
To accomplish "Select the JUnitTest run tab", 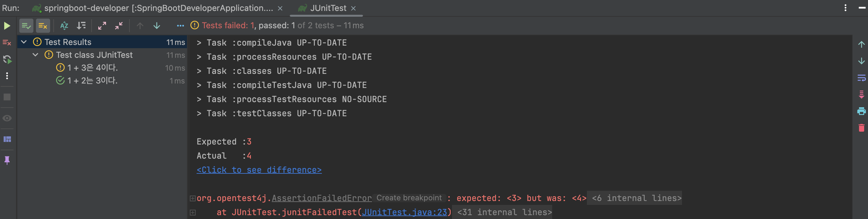I will (x=328, y=8).
